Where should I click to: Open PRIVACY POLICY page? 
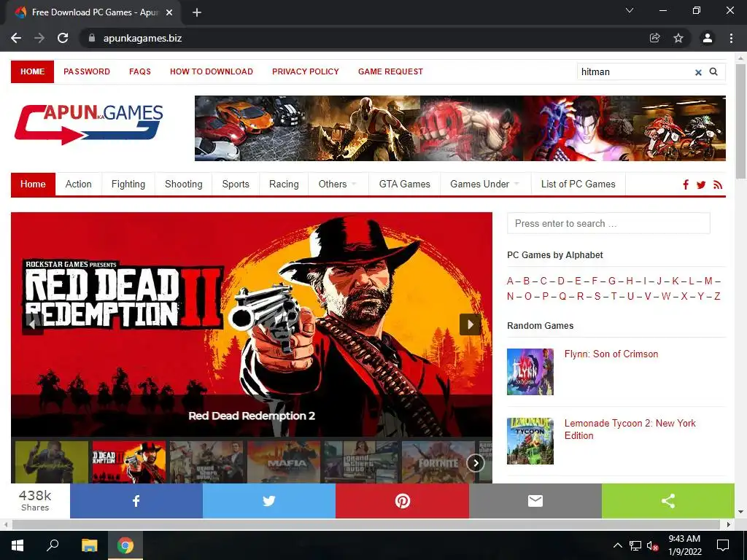306,71
